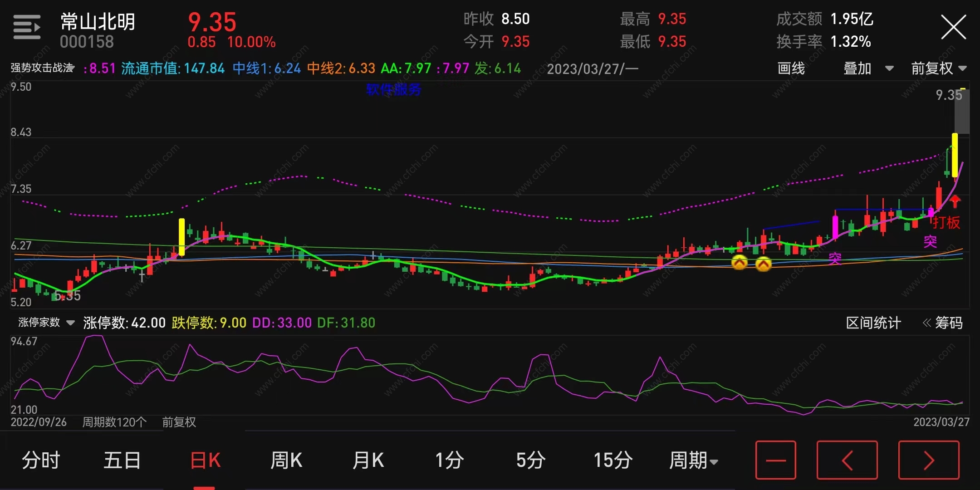Open the 周期 period dropdown
980x490 pixels.
point(693,460)
